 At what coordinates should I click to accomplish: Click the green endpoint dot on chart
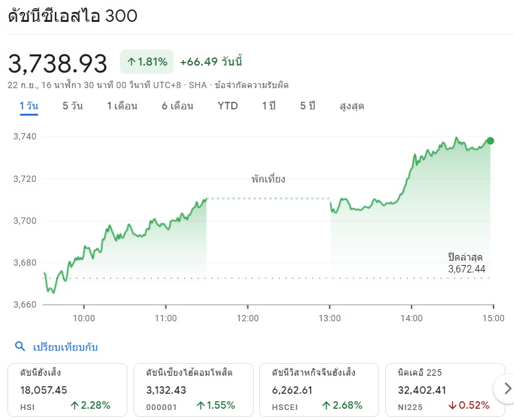click(x=490, y=141)
